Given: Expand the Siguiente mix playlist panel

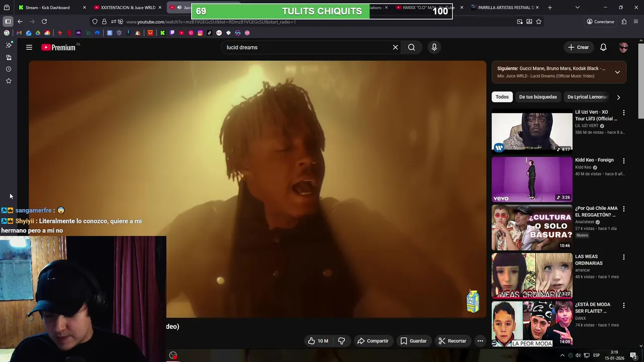Looking at the screenshot, I should click(617, 72).
